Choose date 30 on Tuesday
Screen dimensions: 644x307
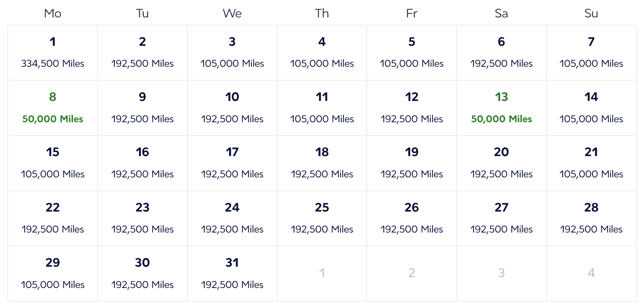pyautogui.click(x=142, y=273)
